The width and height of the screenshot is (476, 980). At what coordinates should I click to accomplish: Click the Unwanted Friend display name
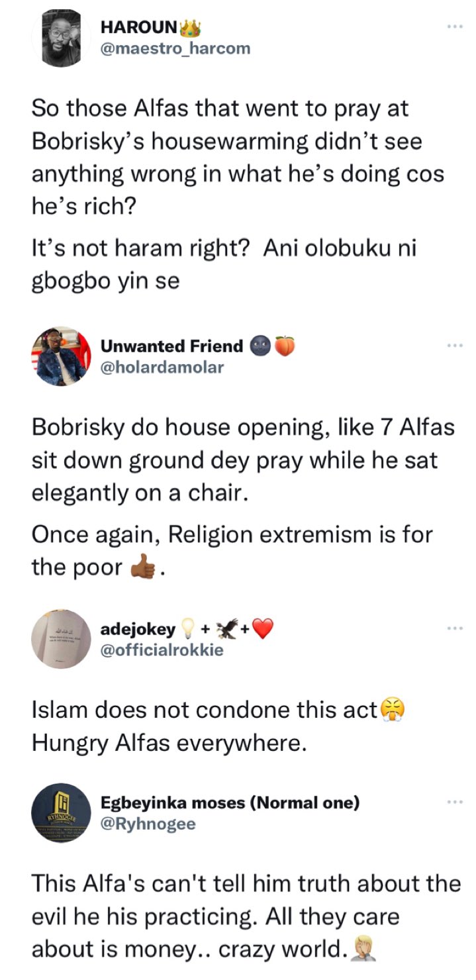(171, 346)
